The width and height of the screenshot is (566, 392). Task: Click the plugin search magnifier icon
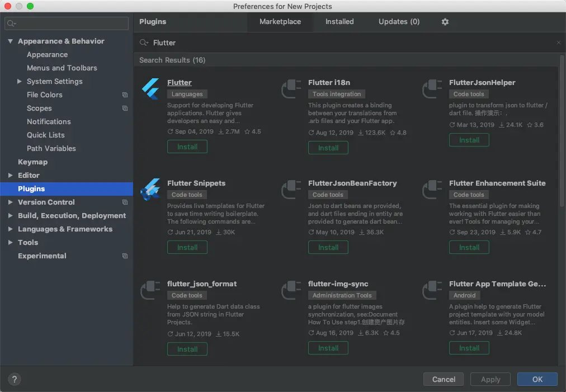pos(144,42)
